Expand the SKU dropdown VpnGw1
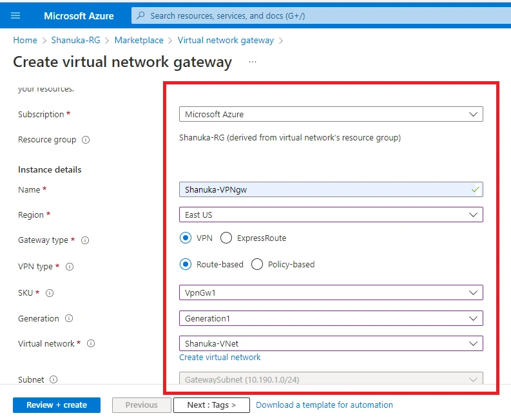The height and width of the screenshot is (420, 511). (331, 292)
